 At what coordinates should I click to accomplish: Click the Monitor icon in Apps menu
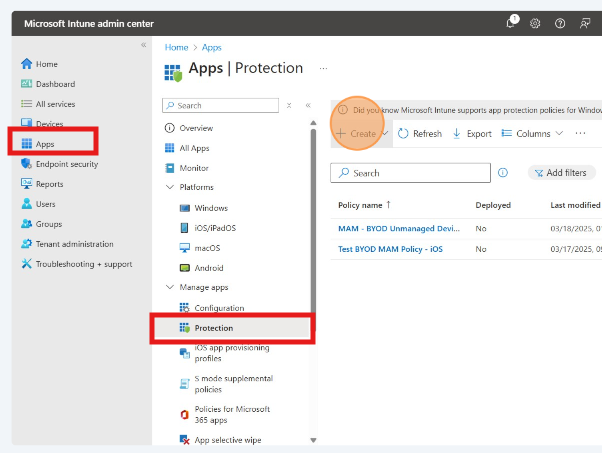tap(169, 168)
